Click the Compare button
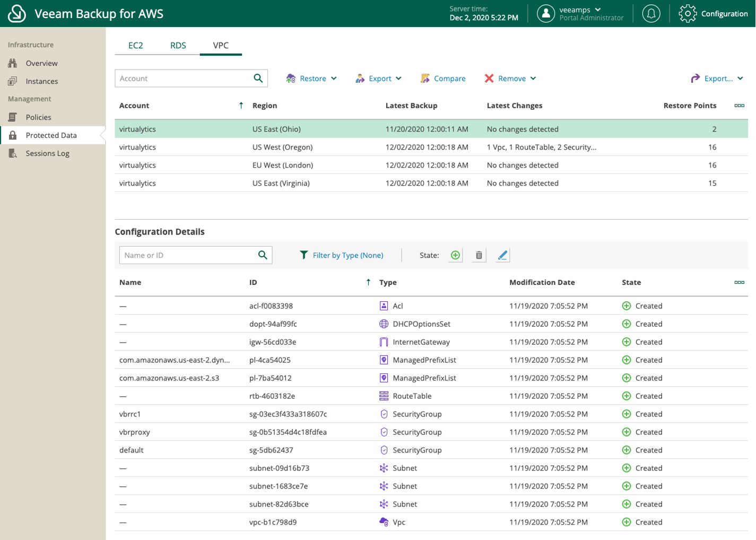 443,79
